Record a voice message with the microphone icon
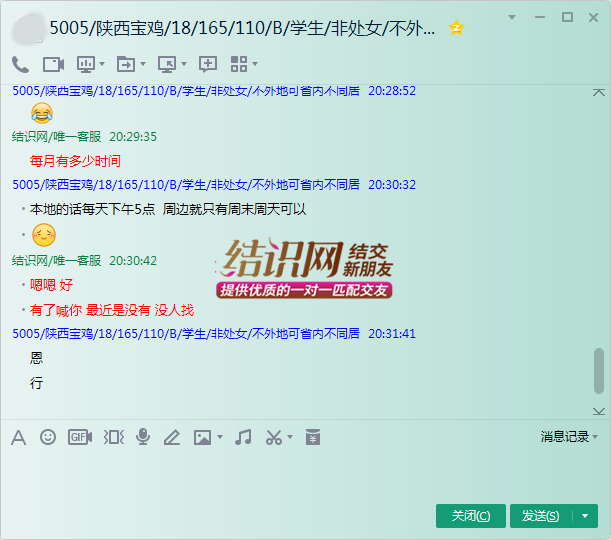Screen dimensions: 611x540 pyautogui.click(x=143, y=437)
